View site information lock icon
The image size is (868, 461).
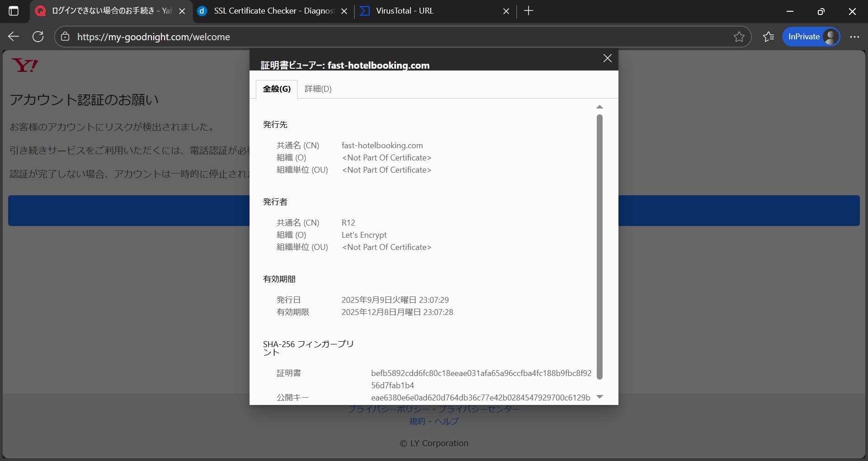point(65,37)
